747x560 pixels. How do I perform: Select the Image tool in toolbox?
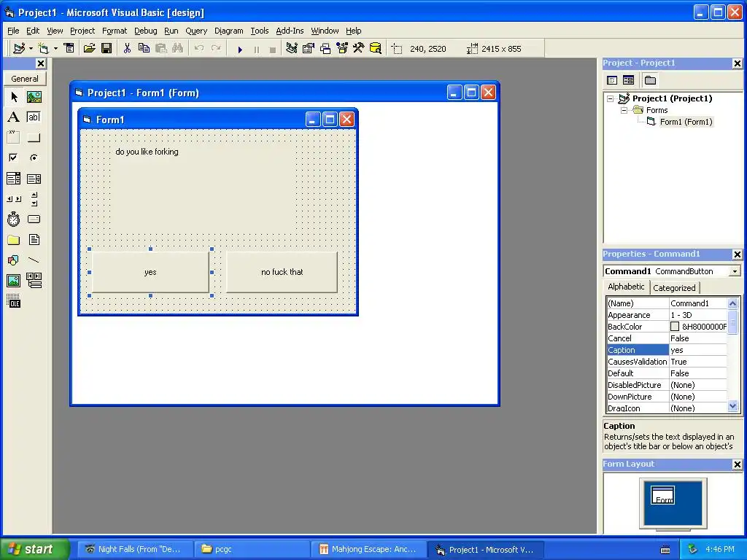[x=14, y=281]
